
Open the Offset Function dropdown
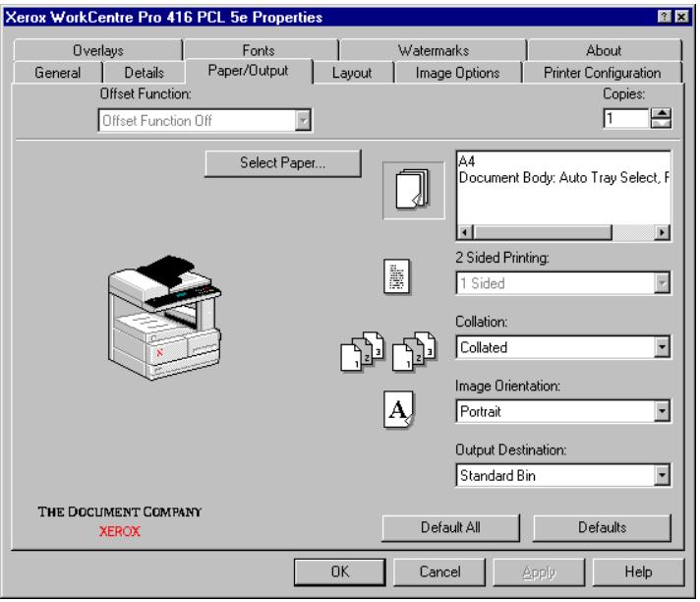tap(303, 120)
